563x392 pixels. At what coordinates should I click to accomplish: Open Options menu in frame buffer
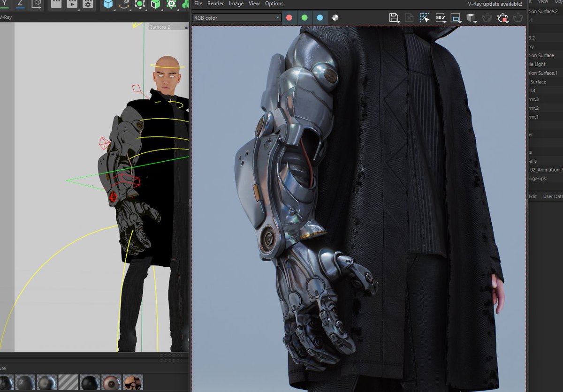[274, 3]
